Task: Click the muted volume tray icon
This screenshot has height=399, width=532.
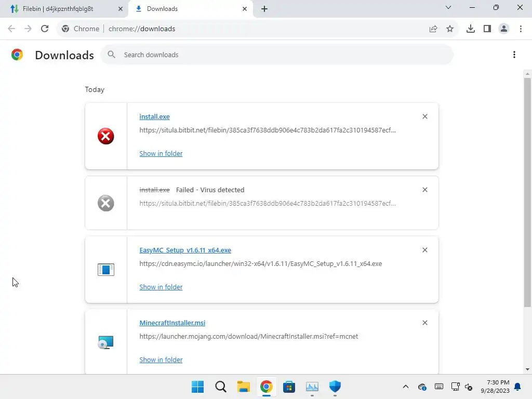Action: pos(469,387)
